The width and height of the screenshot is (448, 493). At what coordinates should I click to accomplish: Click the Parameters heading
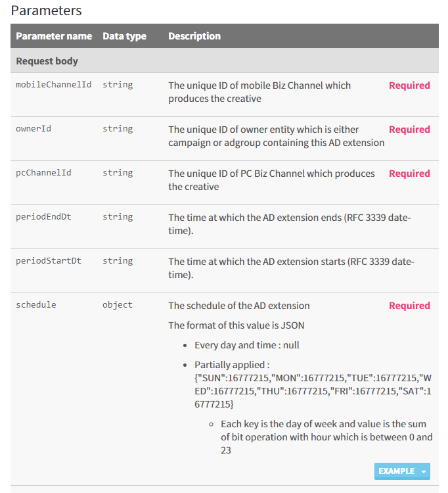46,11
